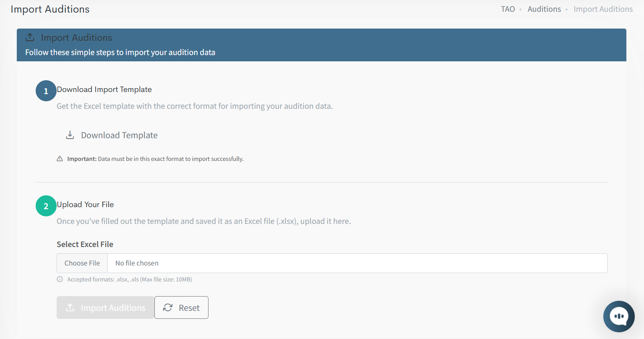Click the Upload Your File heading
This screenshot has height=339, width=644.
tap(86, 205)
